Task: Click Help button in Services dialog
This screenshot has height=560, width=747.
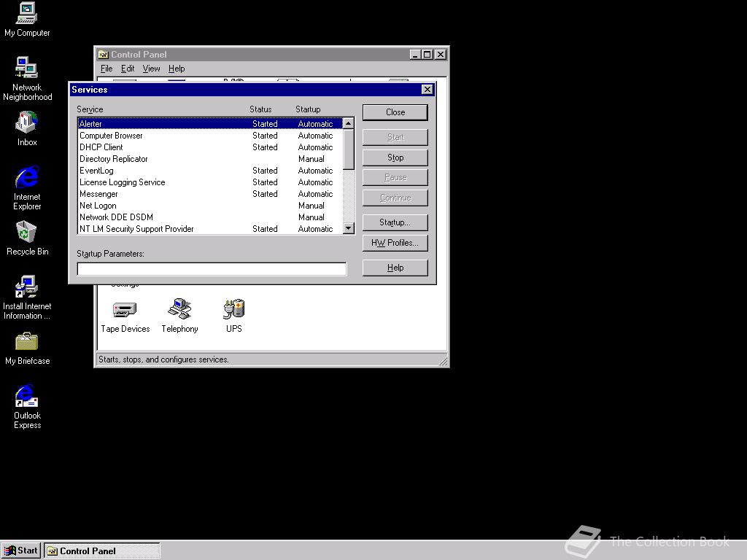Action: coord(395,268)
